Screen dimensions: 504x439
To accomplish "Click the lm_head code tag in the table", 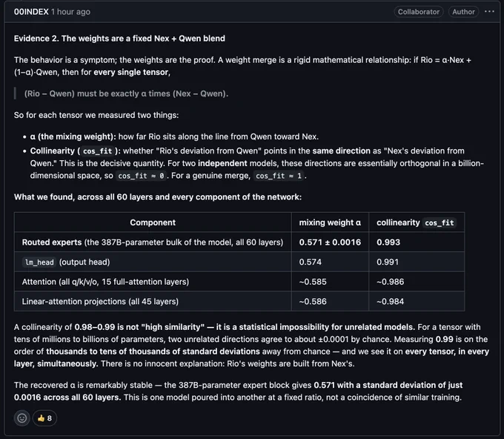I will [x=39, y=262].
